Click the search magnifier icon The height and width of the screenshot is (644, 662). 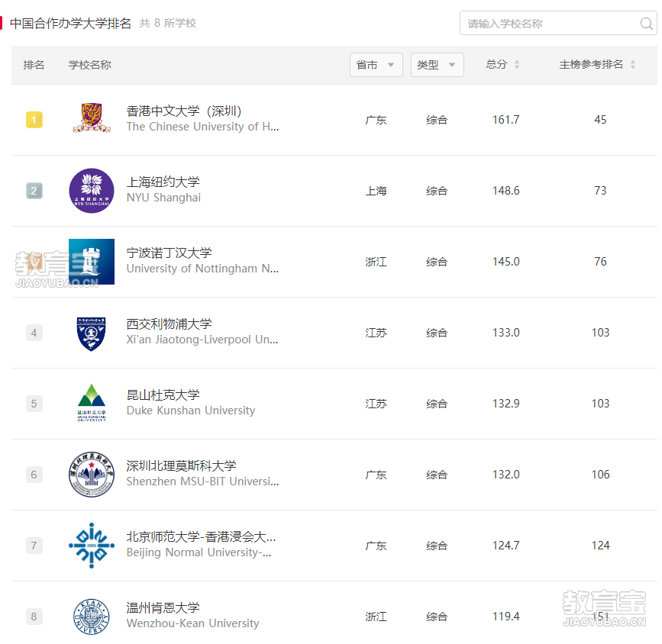646,23
